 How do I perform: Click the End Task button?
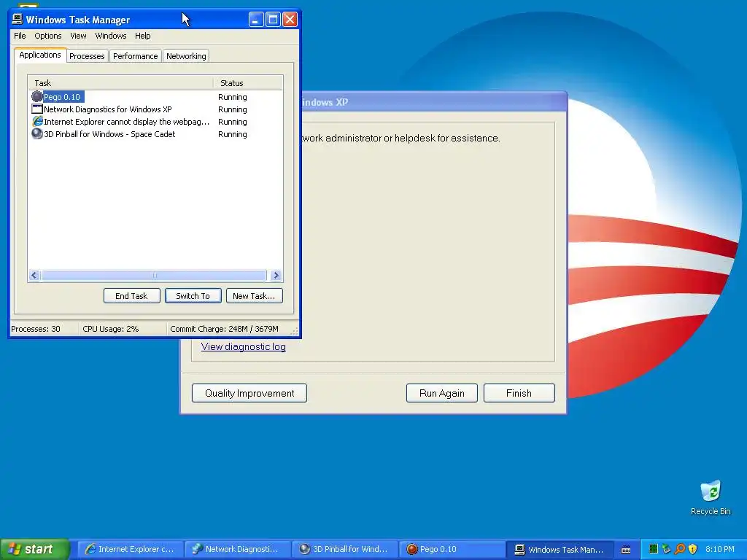pos(131,296)
